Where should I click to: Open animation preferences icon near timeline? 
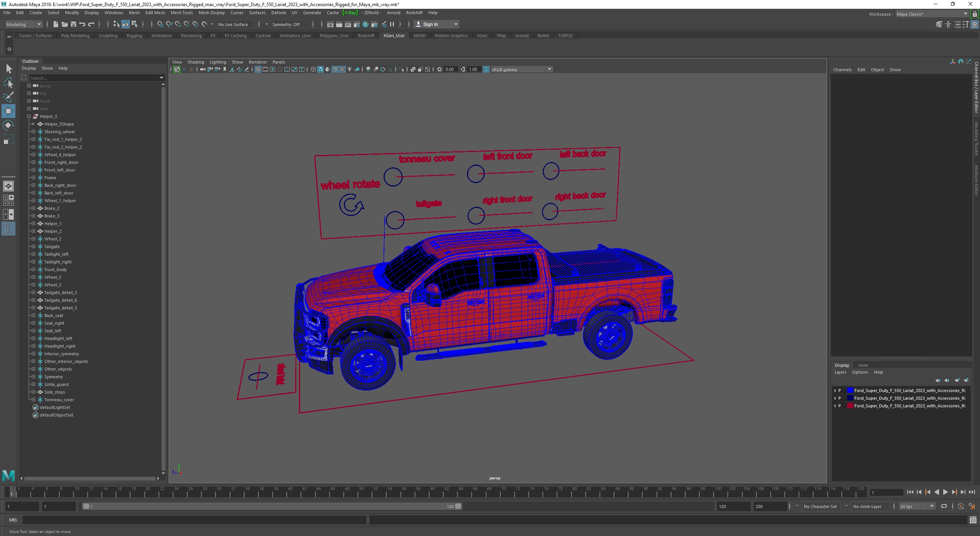pos(972,506)
